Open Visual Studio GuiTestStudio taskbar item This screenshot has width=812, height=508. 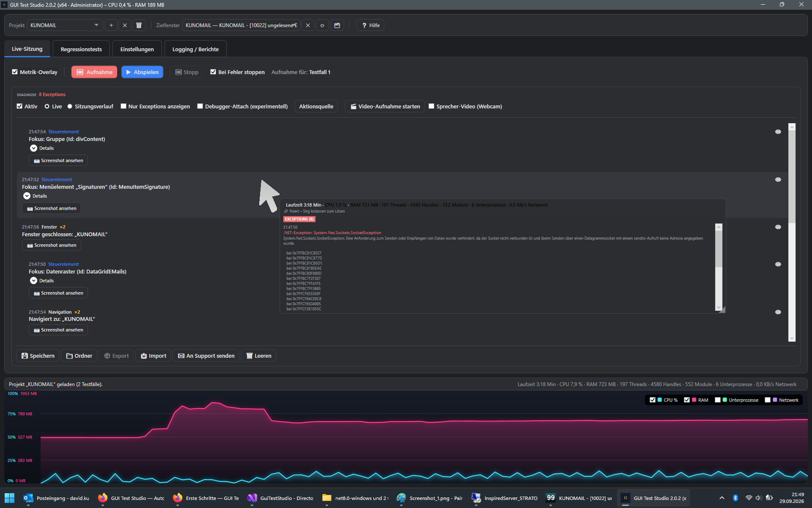click(x=281, y=498)
